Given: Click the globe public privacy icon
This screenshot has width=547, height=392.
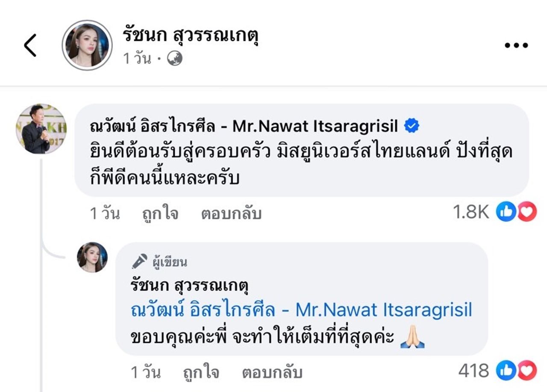Looking at the screenshot, I should pyautogui.click(x=174, y=59).
